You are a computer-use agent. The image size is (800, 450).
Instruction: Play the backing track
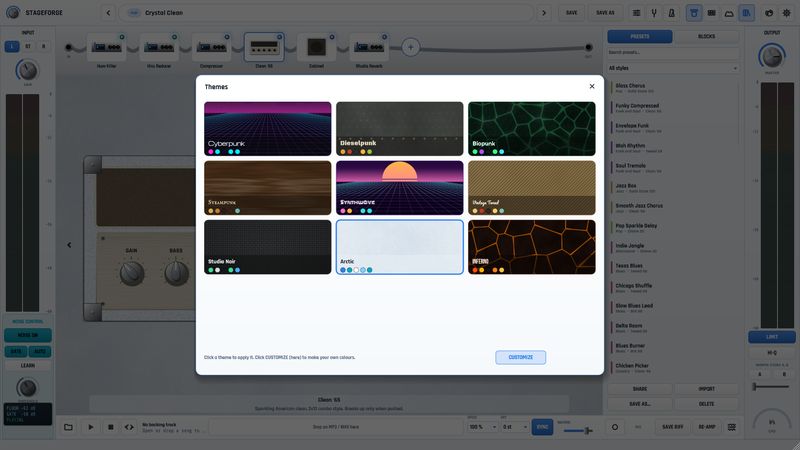point(91,427)
